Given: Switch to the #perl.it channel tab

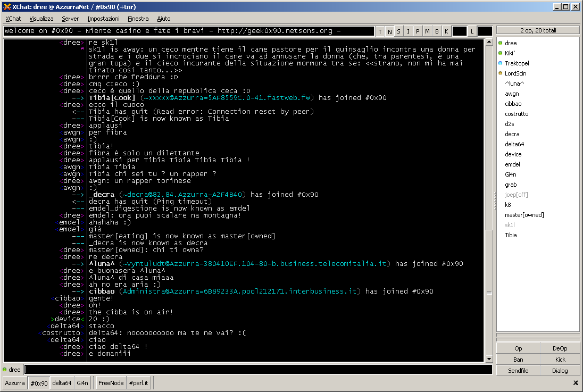Looking at the screenshot, I should click(138, 383).
